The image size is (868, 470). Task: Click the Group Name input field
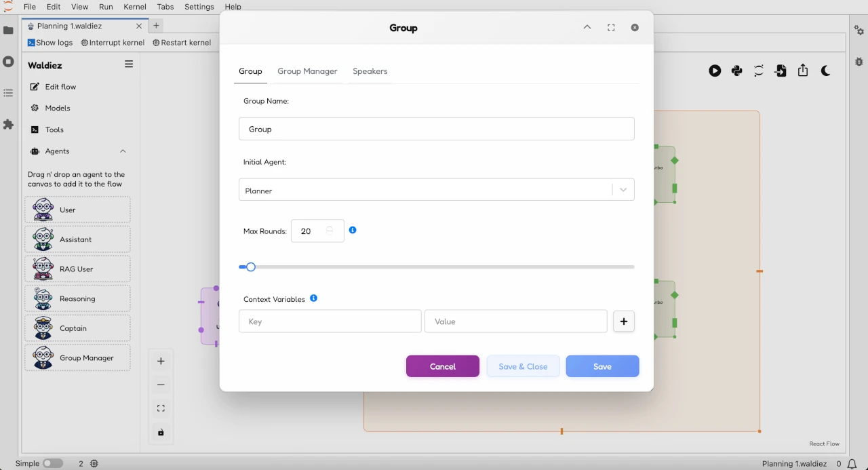tap(436, 129)
